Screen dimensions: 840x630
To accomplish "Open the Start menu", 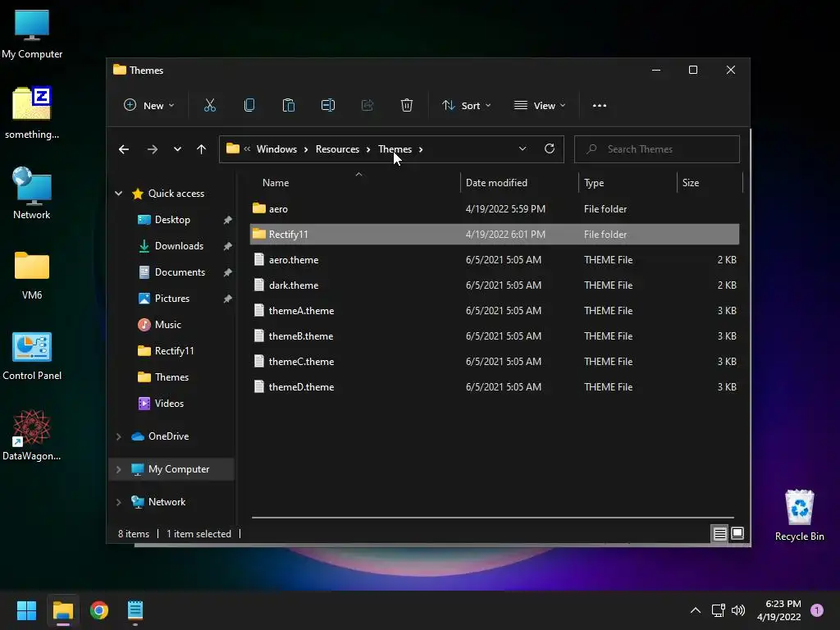I will pyautogui.click(x=26, y=610).
